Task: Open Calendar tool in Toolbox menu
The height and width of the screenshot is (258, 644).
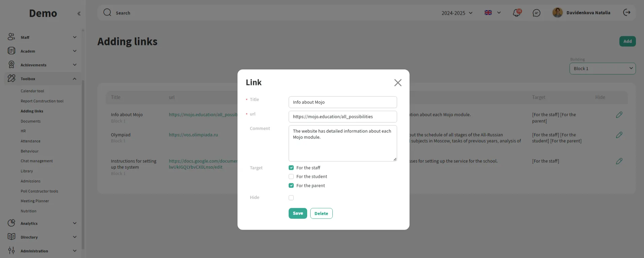Action: [32, 91]
